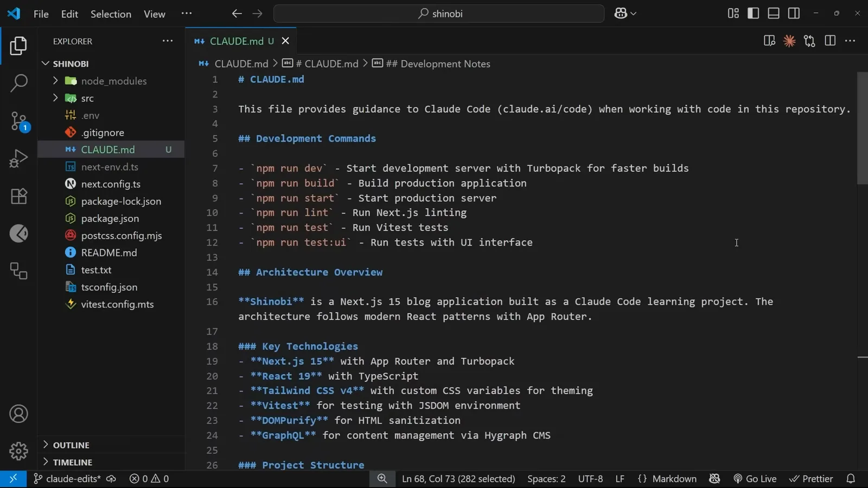Viewport: 868px width, 488px height.
Task: Open README.md file
Action: pos(111,253)
